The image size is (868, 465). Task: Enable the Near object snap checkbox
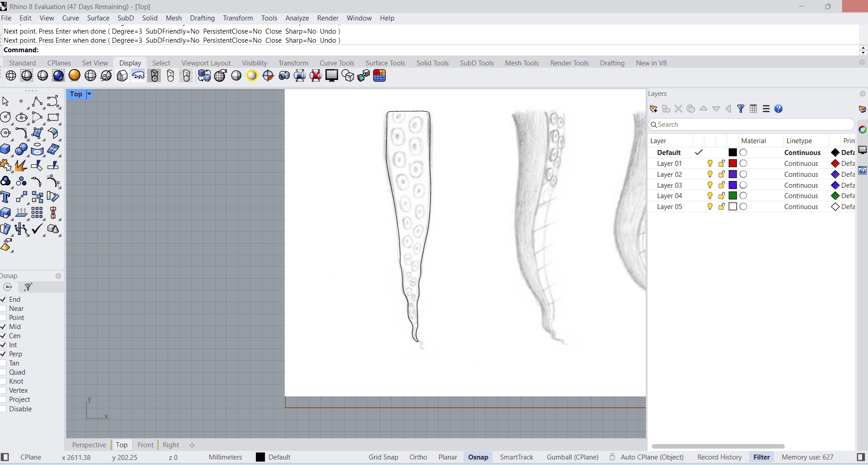click(x=3, y=309)
